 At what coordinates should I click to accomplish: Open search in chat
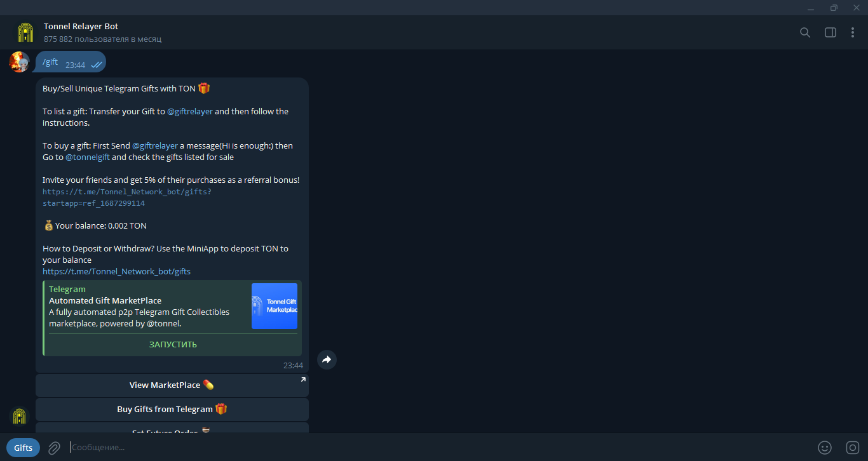click(x=805, y=32)
